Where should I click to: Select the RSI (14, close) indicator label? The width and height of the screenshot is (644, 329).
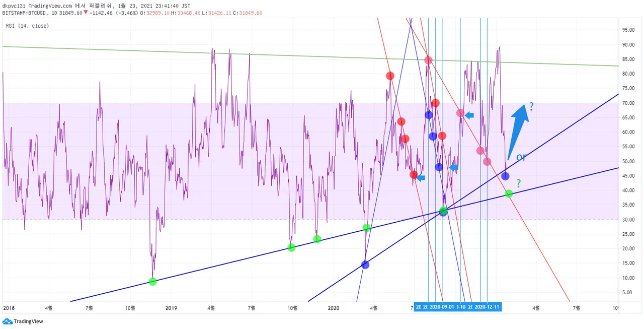point(28,25)
